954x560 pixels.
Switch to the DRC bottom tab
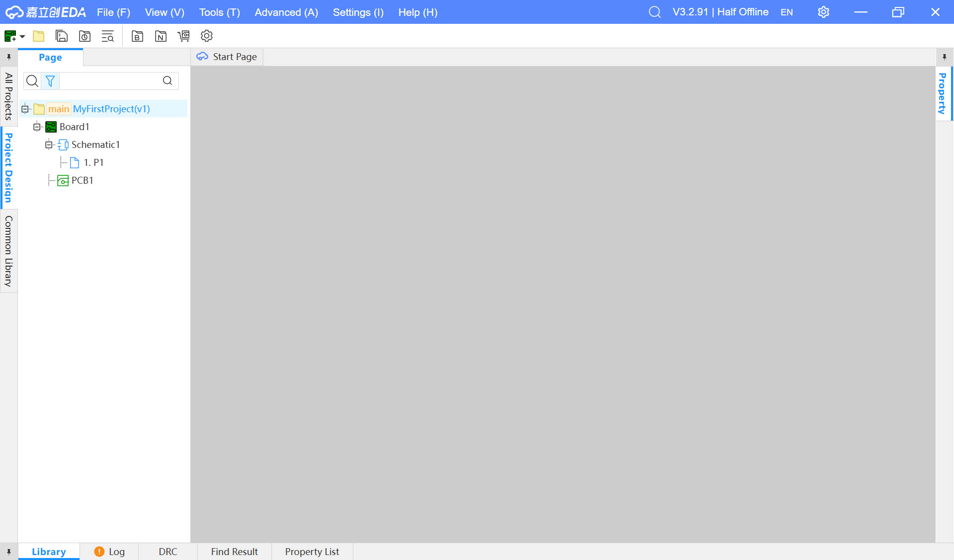(167, 552)
